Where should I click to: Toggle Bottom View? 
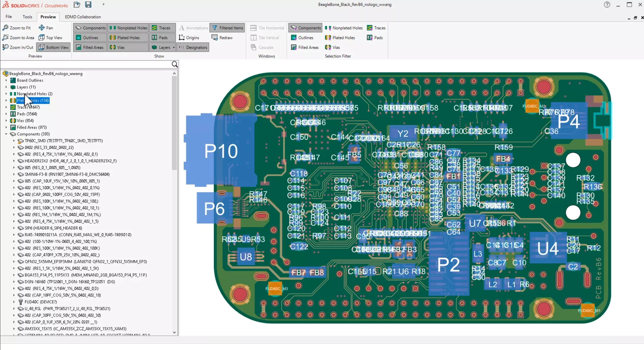(x=53, y=47)
